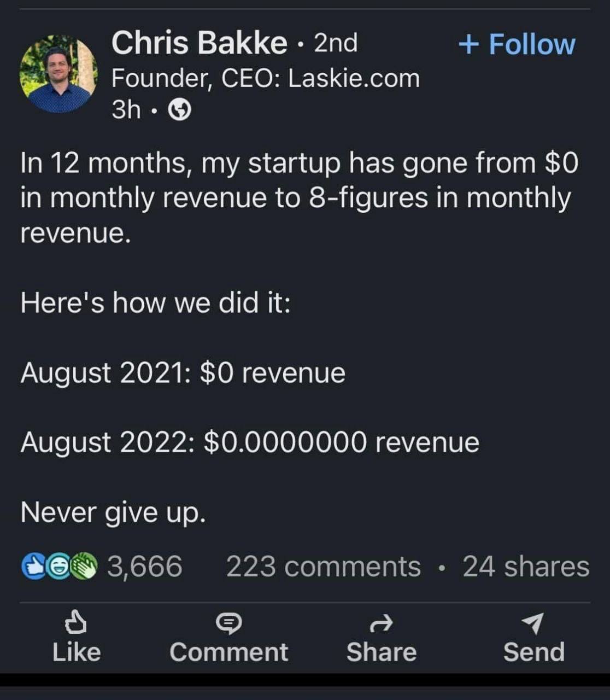The width and height of the screenshot is (610, 700).
Task: Click the green clapping hands reaction icon
Action: 83,567
